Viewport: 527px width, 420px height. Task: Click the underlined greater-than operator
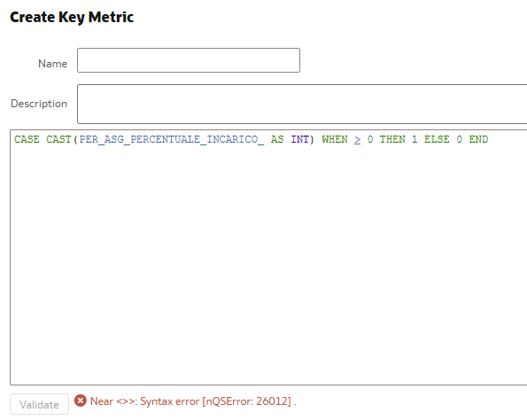coord(357,139)
